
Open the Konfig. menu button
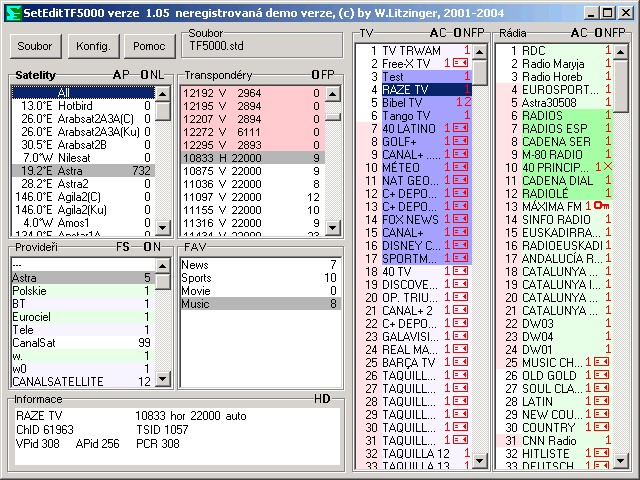(92, 46)
